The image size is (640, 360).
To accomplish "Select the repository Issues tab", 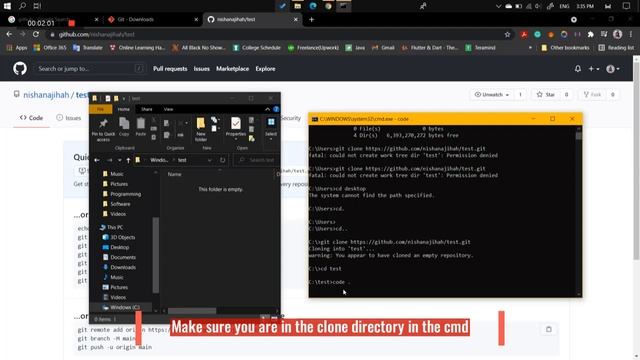I will click(x=69, y=118).
